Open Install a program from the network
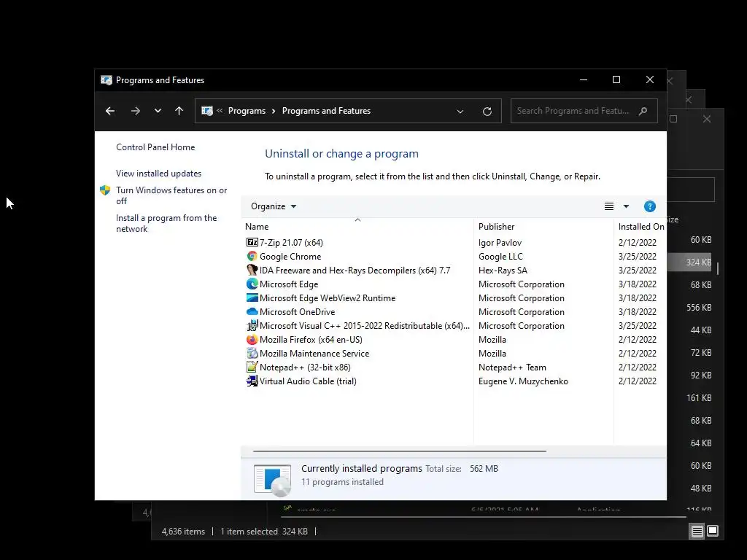 pos(166,223)
